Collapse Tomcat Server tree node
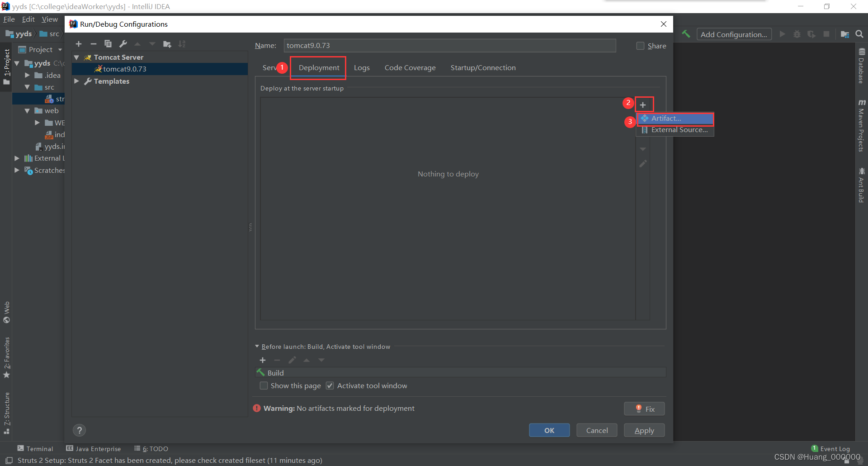The image size is (868, 466). 77,57
